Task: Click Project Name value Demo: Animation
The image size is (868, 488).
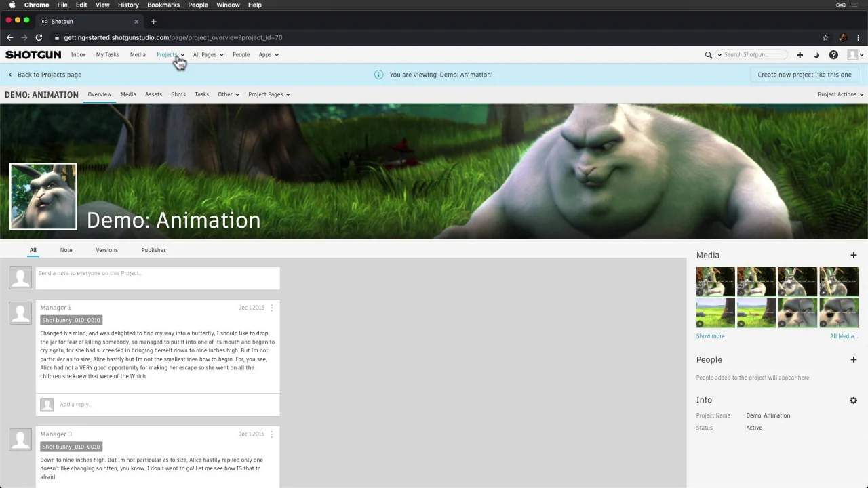Action: point(768,415)
